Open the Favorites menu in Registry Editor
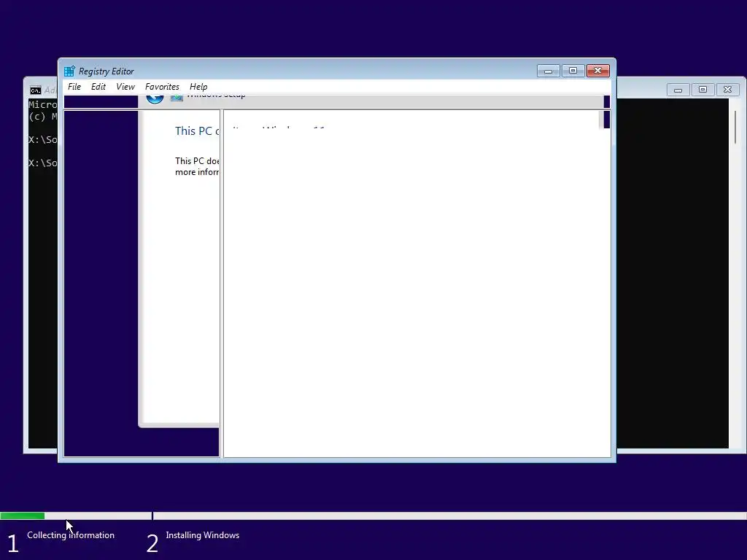Image resolution: width=747 pixels, height=560 pixels. pos(162,87)
